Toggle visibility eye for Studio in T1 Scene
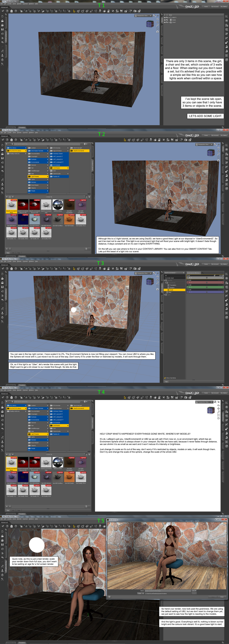 (x=165, y=20)
